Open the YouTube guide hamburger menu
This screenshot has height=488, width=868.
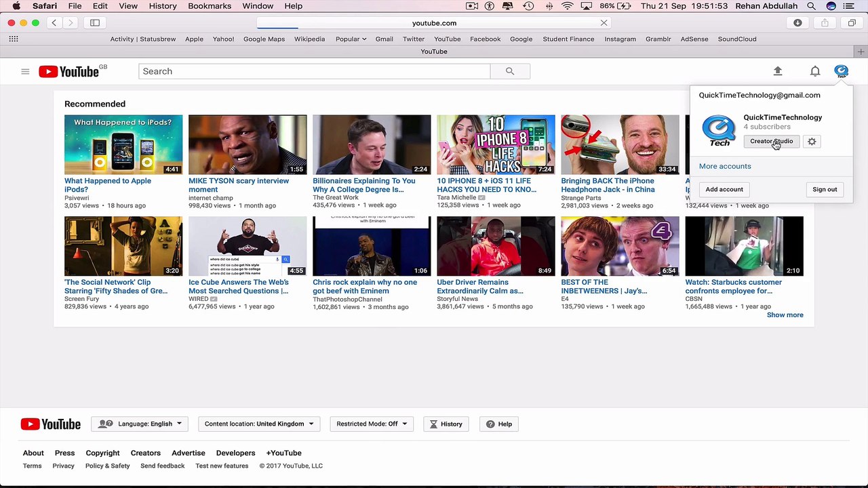tap(25, 71)
